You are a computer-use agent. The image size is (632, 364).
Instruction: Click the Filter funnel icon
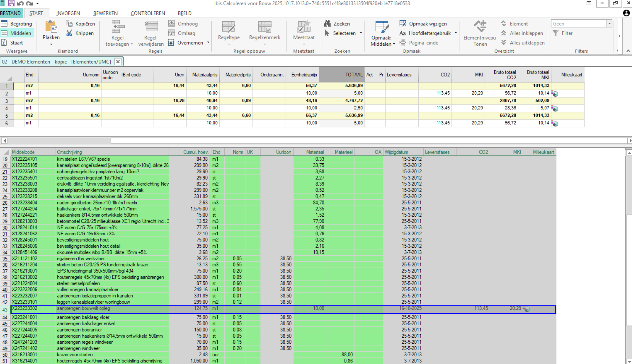click(555, 33)
